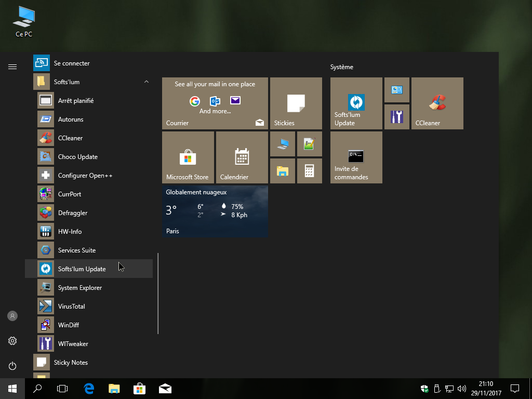Open Windows Defender tray icon
The width and height of the screenshot is (532, 399).
pyautogui.click(x=424, y=389)
